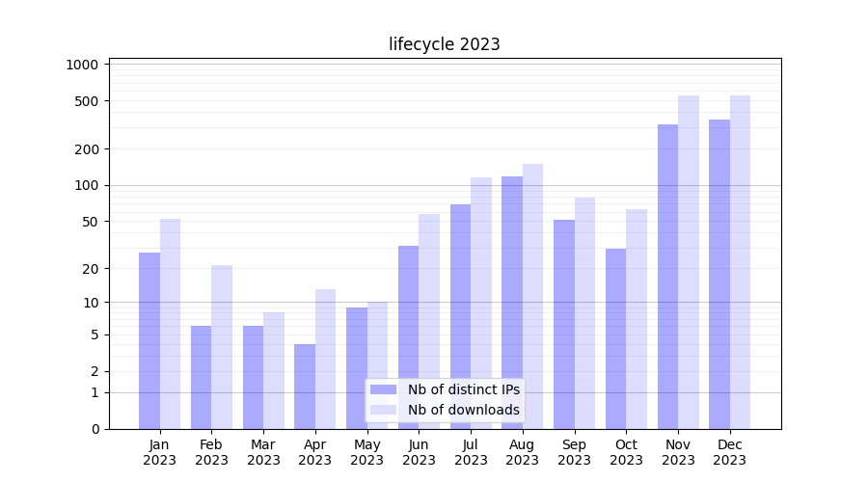Viewport: 868px width, 482px height.
Task: Click the 'Nb of distinct IPs' legend swatch
Action: [x=383, y=389]
